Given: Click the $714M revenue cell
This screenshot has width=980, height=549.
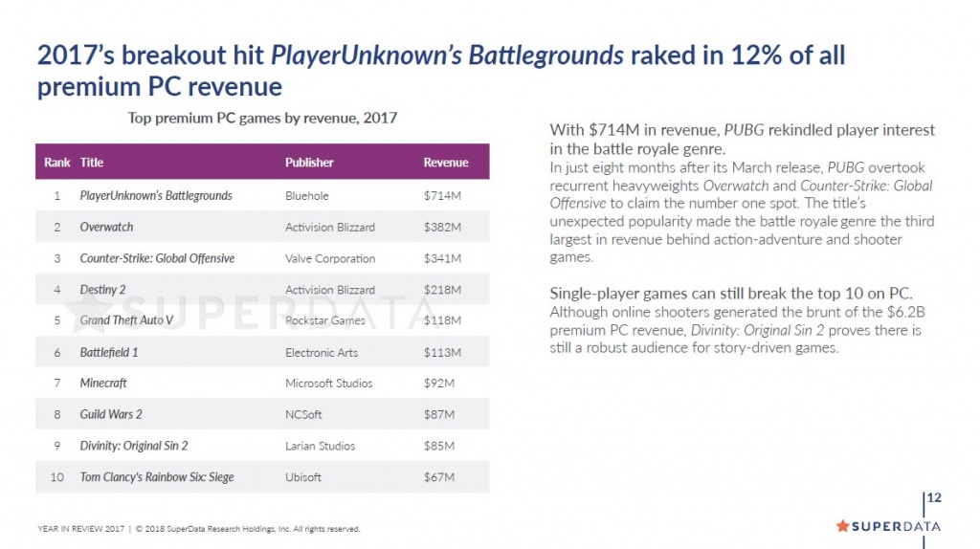Looking at the screenshot, I should click(441, 196).
